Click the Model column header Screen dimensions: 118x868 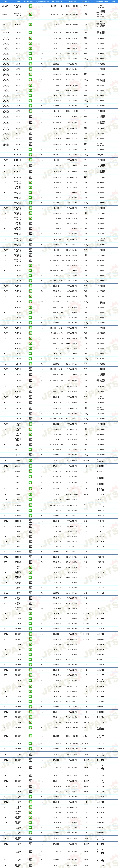[18, 1]
